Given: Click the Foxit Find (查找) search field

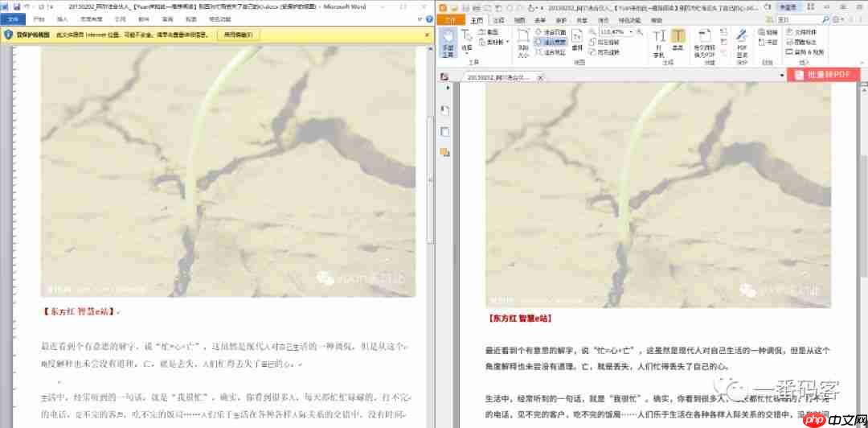Looking at the screenshot, I should pos(798,19).
